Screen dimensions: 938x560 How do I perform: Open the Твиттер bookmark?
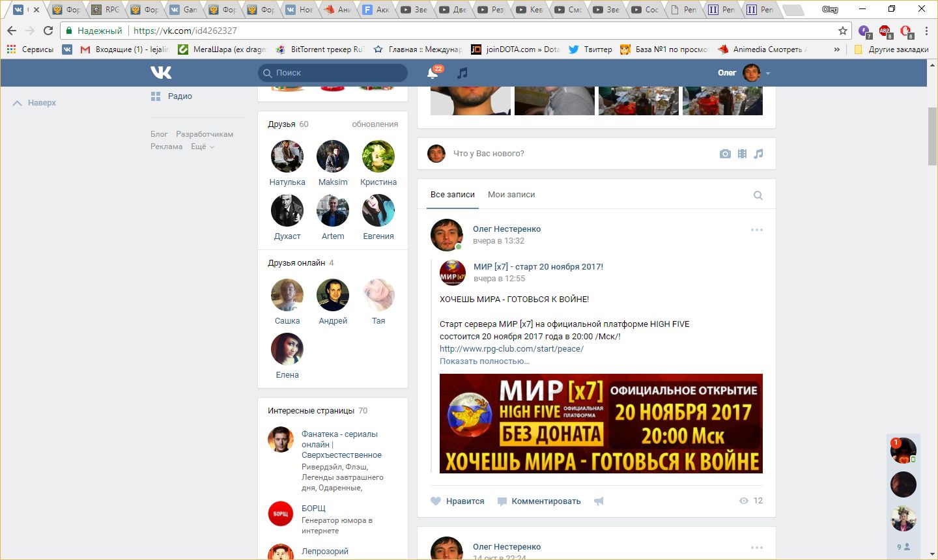[590, 49]
